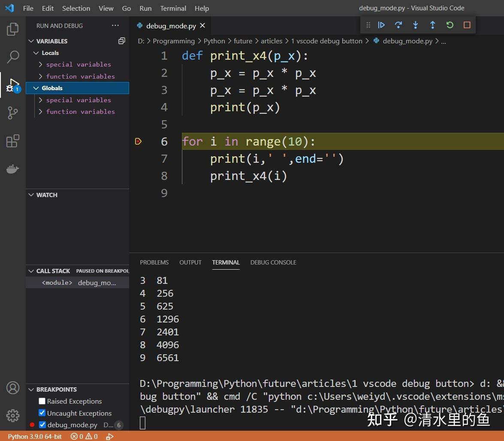Disable the debug_mode.py breakpoint checkbox
504x441 pixels.
(x=42, y=425)
